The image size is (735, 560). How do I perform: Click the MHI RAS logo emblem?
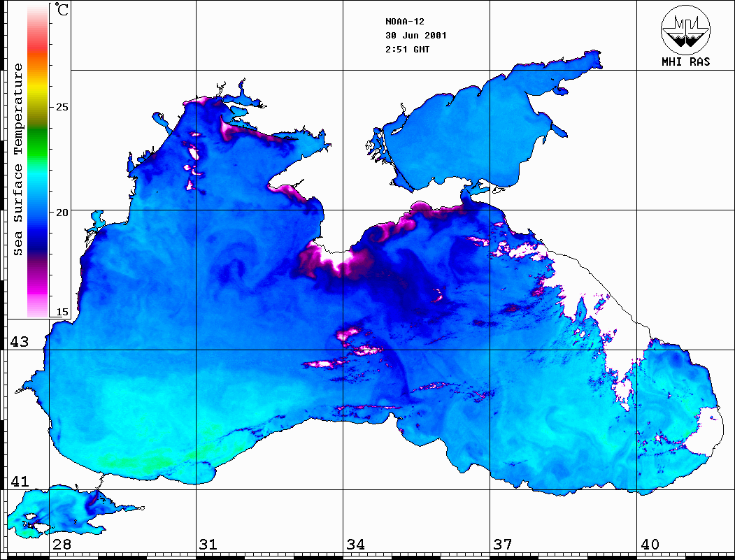685,29
